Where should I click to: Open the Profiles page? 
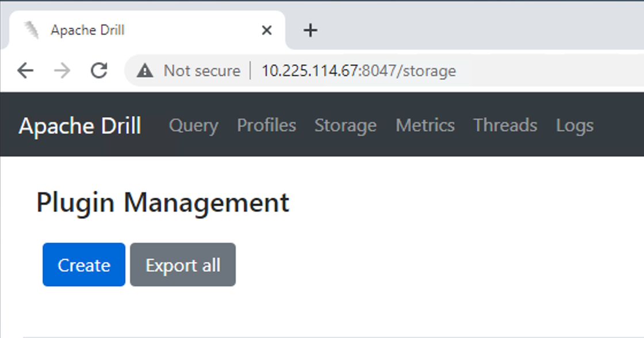(266, 125)
